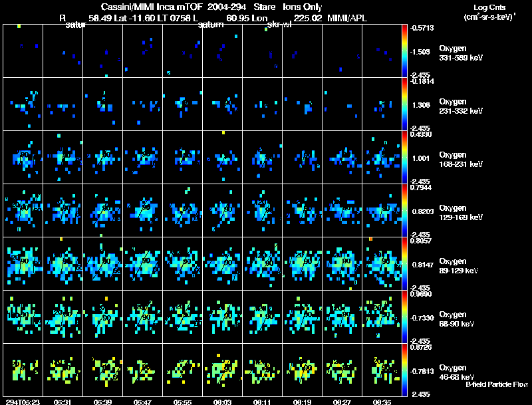Select the Oxygen 129-169 keV row label
Screen dimensions: 532x405
click(x=461, y=213)
